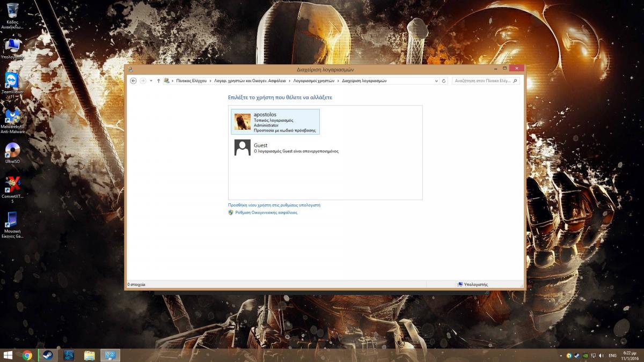Image resolution: width=644 pixels, height=362 pixels.
Task: Click the Up one level arrow
Action: [x=158, y=81]
